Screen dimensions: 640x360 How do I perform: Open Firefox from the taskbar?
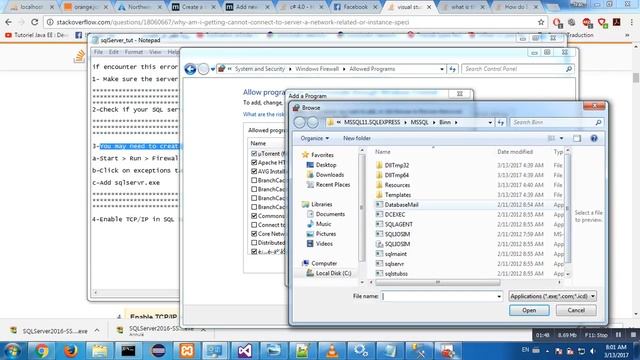pos(71,351)
